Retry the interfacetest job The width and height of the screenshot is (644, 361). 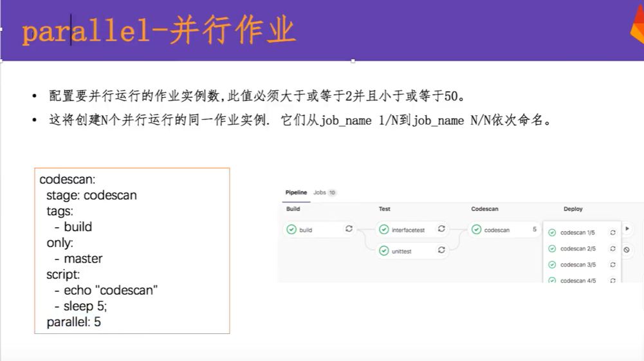tap(441, 228)
